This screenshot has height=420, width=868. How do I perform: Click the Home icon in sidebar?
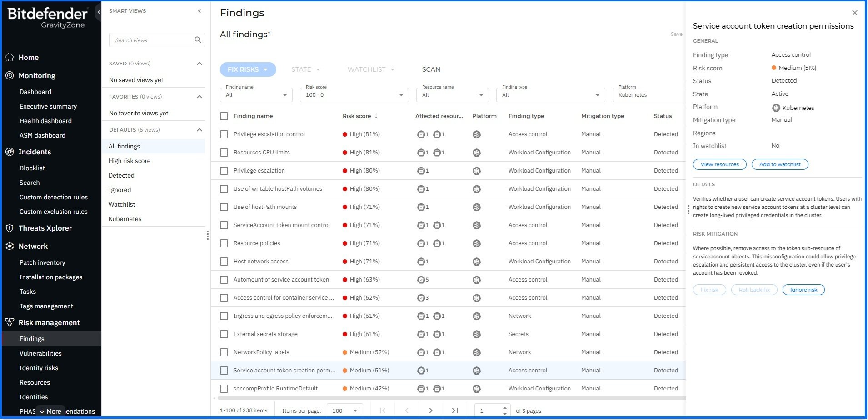click(10, 57)
